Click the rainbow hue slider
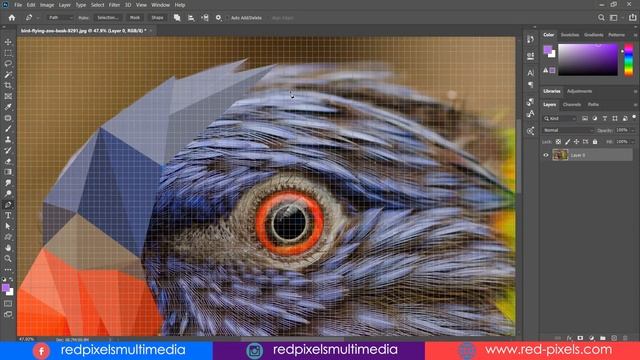This screenshot has height=360, width=640. [629, 60]
